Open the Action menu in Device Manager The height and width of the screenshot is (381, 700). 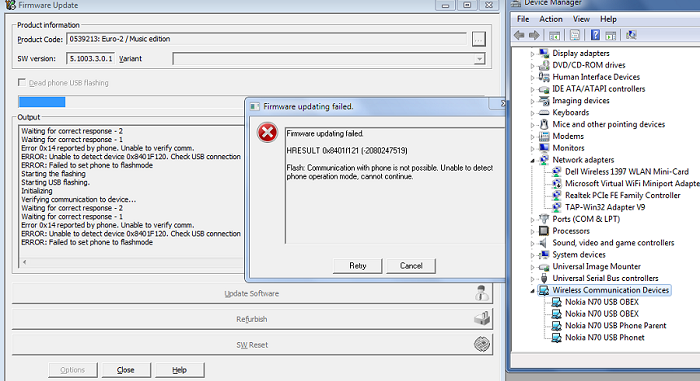550,19
